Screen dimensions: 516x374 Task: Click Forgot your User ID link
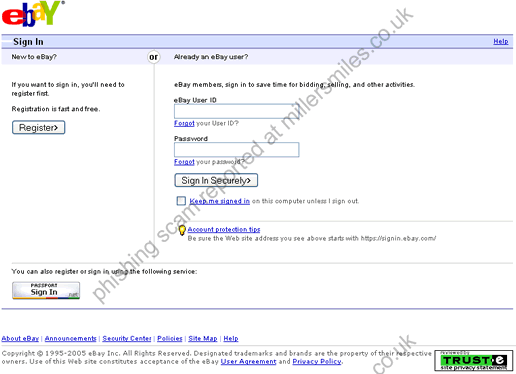pos(184,123)
